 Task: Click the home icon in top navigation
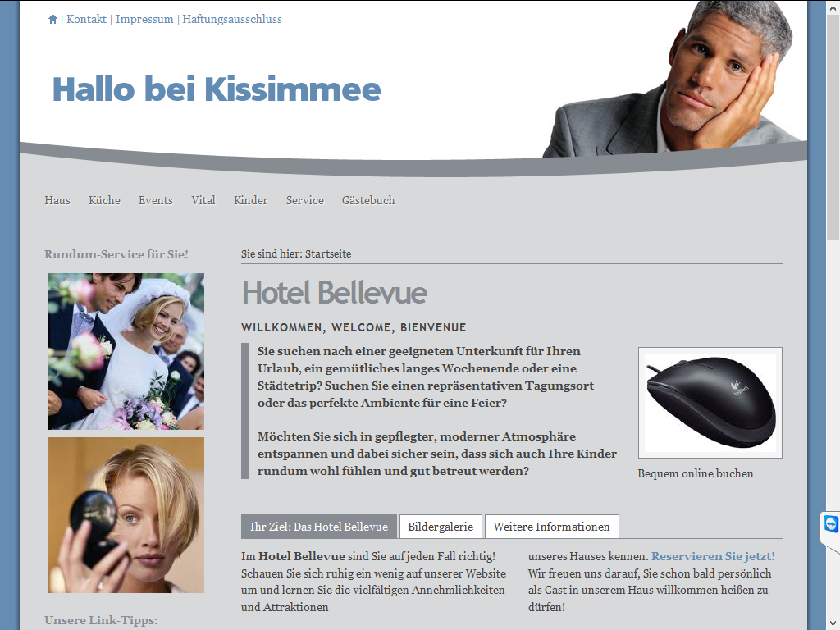click(52, 20)
